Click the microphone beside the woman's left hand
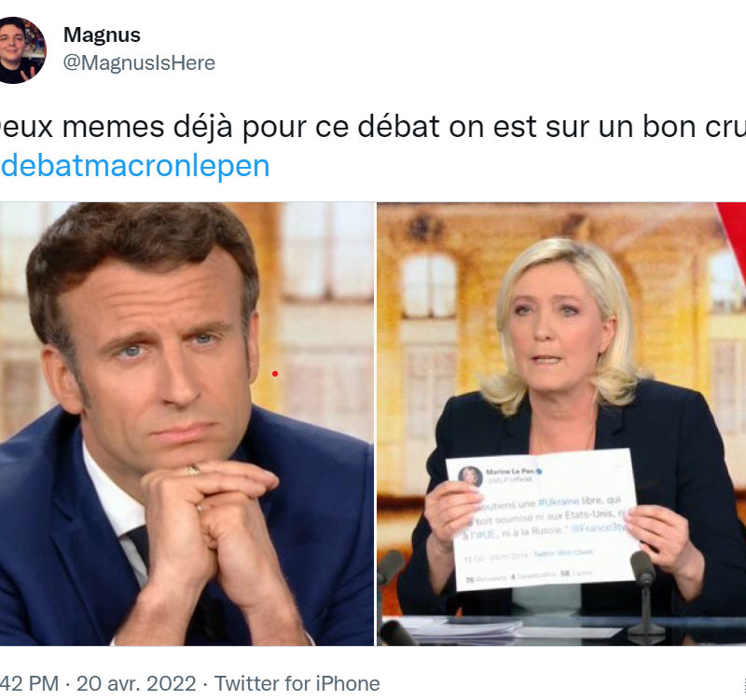 click(x=644, y=591)
